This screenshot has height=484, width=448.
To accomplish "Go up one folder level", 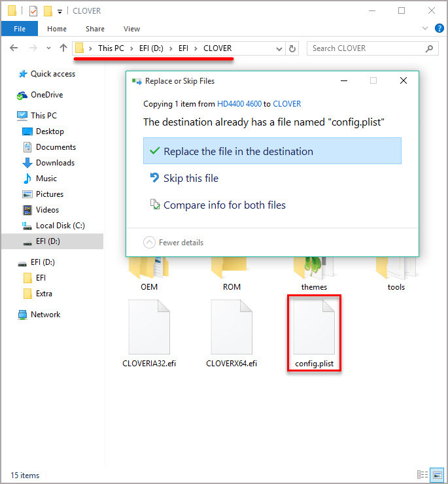I will (x=63, y=48).
